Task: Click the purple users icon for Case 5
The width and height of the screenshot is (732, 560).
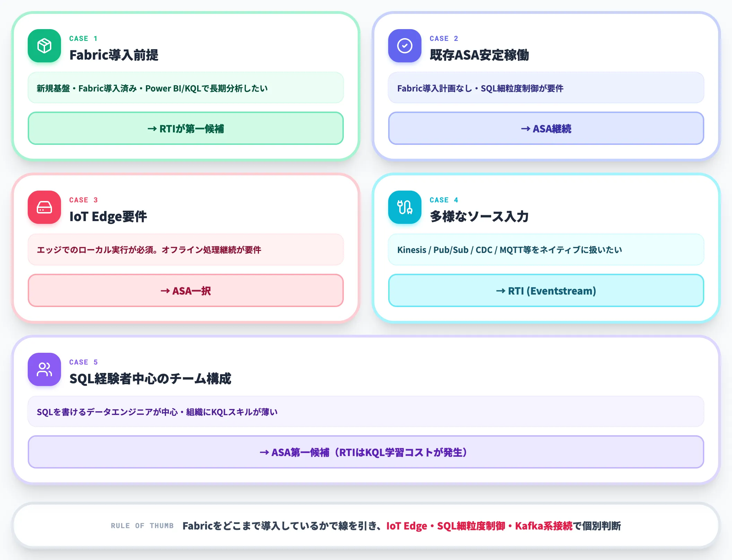Action: click(x=44, y=369)
